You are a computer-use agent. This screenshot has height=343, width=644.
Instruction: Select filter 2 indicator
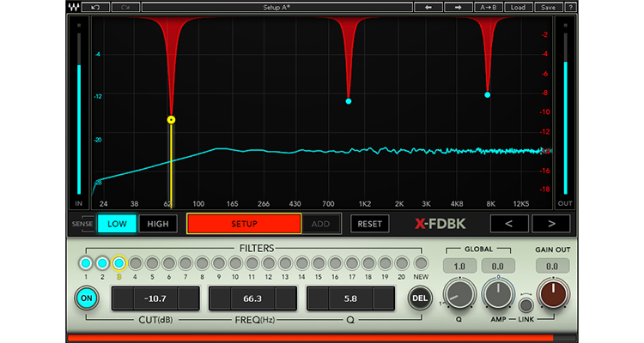[x=102, y=263]
